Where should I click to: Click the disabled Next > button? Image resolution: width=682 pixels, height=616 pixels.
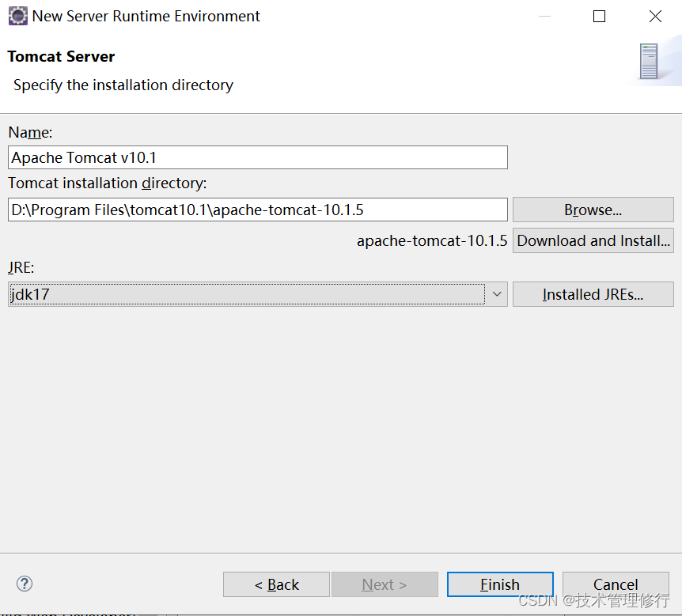385,584
